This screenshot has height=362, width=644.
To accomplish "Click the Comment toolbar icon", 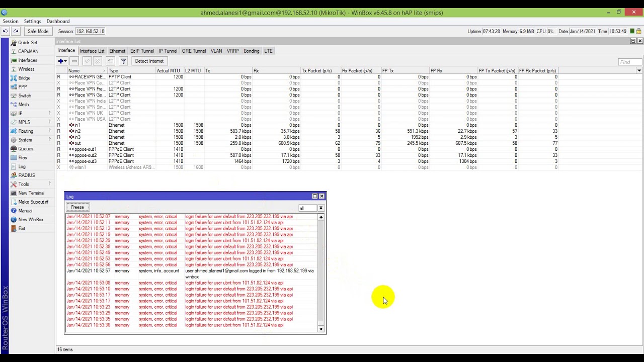I will (x=110, y=61).
